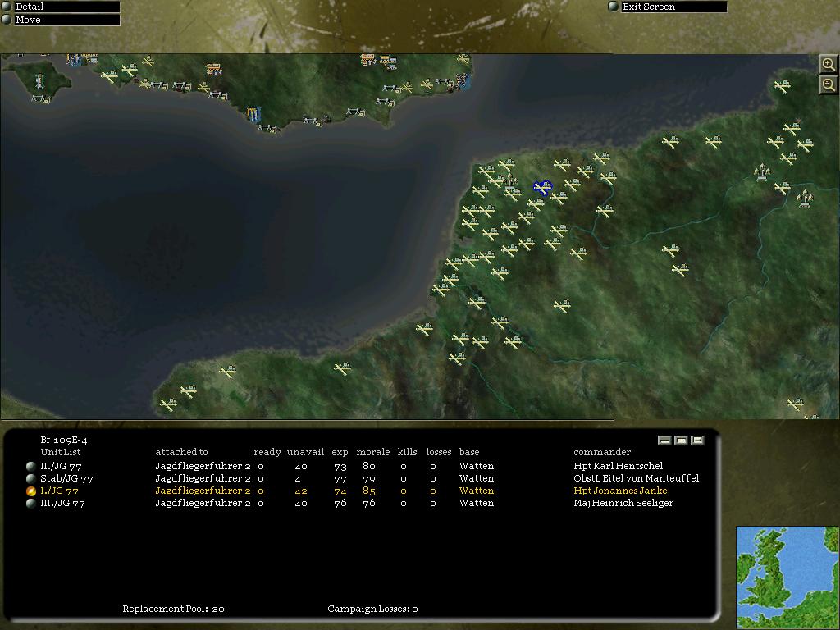This screenshot has height=630, width=840.
Task: Click the westernmost airfield on the lower peninsula
Action: 168,404
